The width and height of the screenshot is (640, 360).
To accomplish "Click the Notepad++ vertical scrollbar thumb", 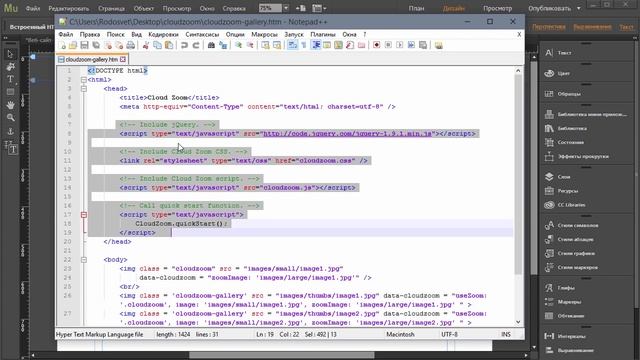I will click(518, 174).
